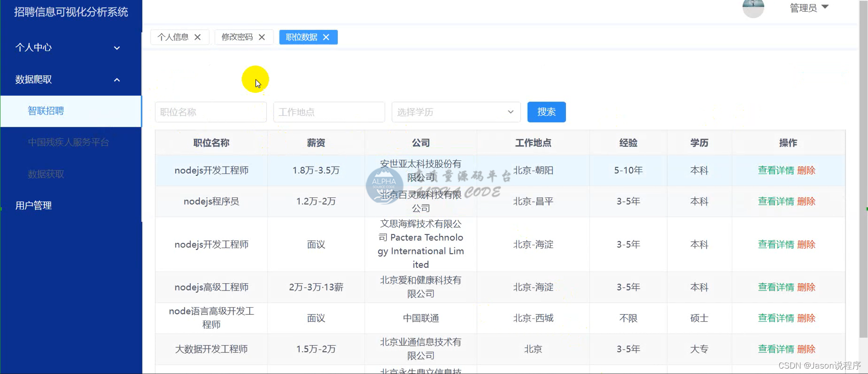Select the 5-10年 experience cell
Viewport: 868px width, 374px height.
(x=628, y=170)
